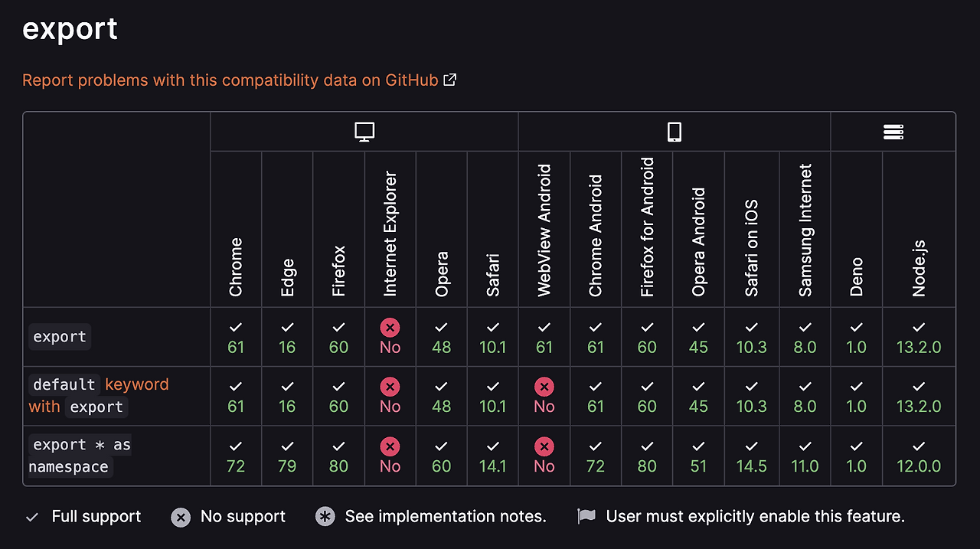Click the flag icon in the legend
This screenshot has height=549, width=980.
click(586, 517)
